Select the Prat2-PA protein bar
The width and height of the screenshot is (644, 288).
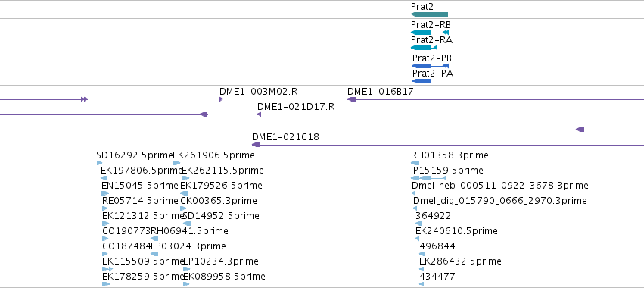(x=422, y=81)
